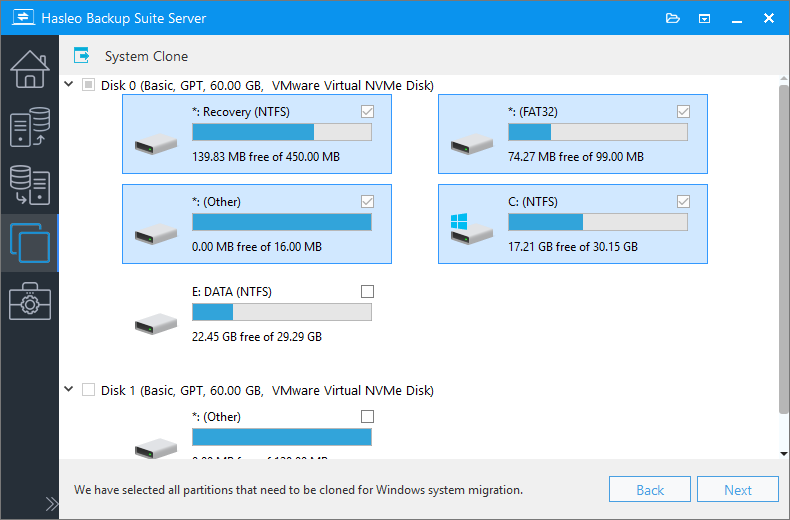Click the Disk 1 (Other) partition usage bar

pyautogui.click(x=282, y=437)
